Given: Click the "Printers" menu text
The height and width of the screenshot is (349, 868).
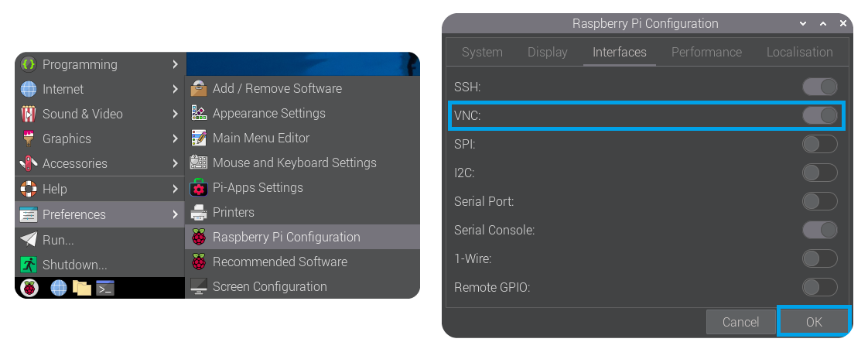Looking at the screenshot, I should [234, 212].
